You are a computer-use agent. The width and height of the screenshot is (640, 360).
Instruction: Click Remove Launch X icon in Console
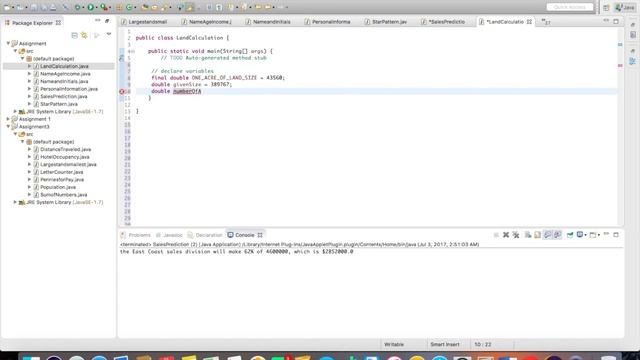506,235
